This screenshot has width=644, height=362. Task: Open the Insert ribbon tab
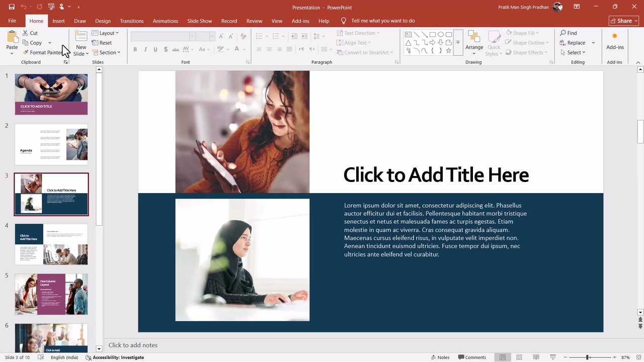(x=58, y=21)
